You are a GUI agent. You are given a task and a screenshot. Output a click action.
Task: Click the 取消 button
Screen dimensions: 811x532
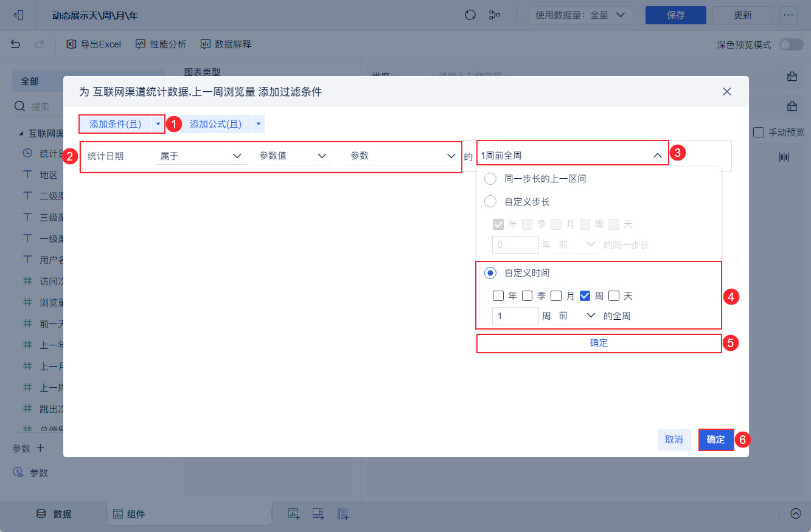click(x=674, y=440)
